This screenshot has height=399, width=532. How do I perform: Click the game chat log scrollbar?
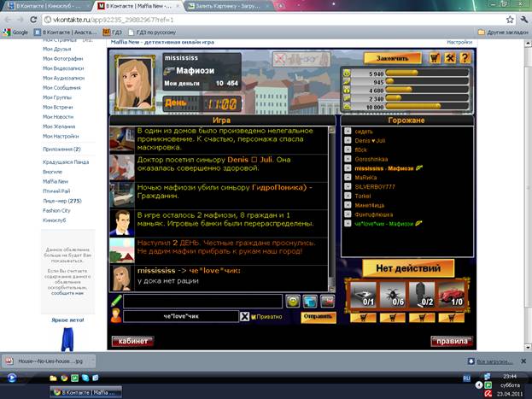tap(332, 208)
